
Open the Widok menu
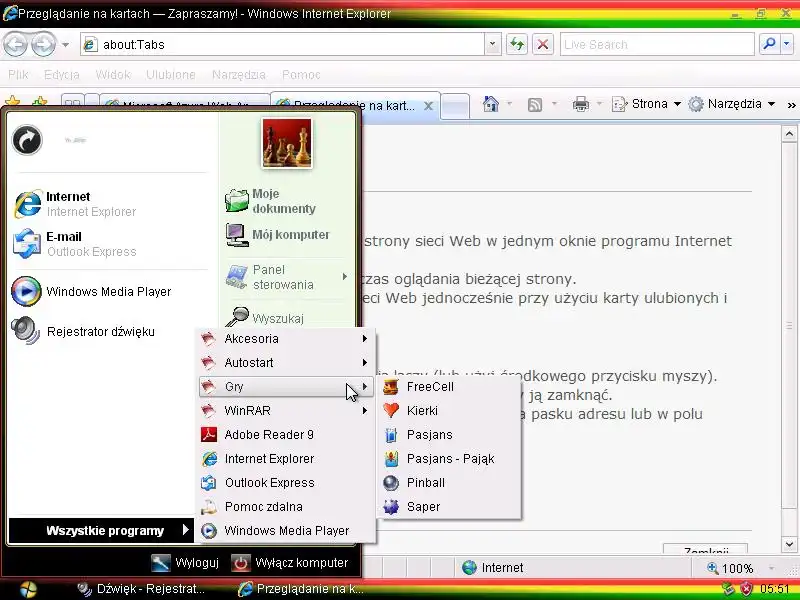pos(113,75)
